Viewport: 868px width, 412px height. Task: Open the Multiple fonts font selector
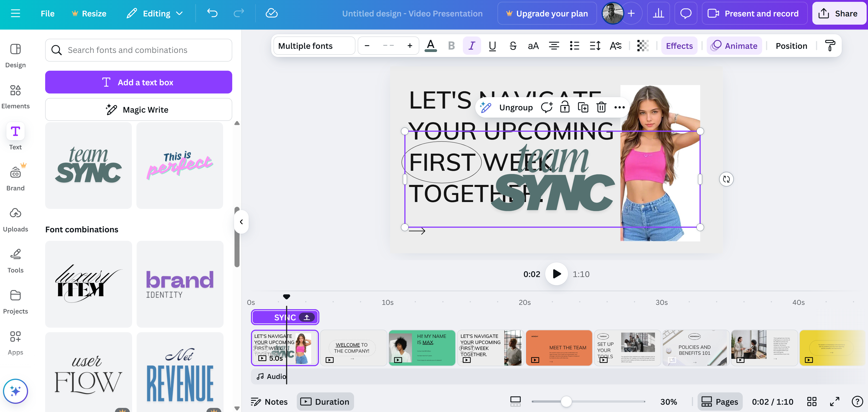pos(314,46)
